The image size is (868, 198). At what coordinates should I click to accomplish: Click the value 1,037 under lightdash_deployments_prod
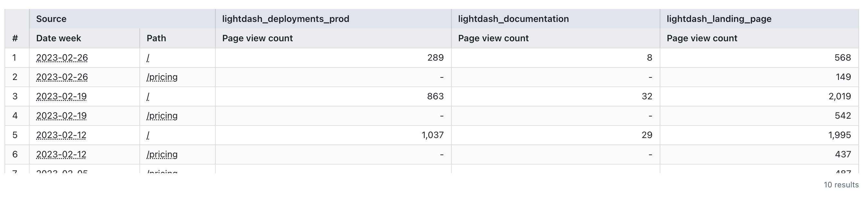point(432,135)
